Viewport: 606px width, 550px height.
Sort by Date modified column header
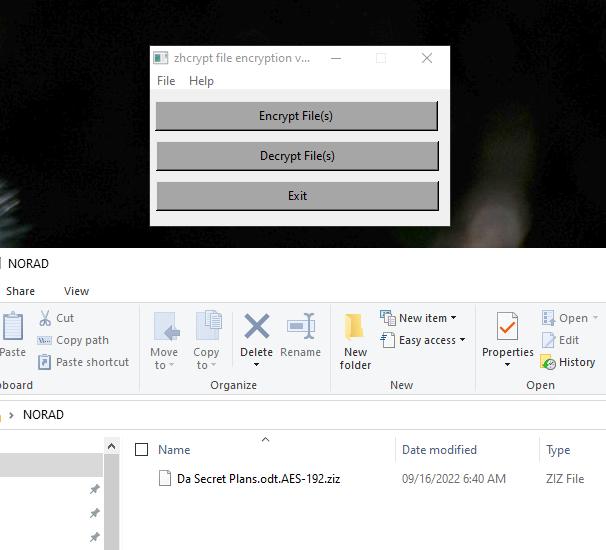[439, 450]
